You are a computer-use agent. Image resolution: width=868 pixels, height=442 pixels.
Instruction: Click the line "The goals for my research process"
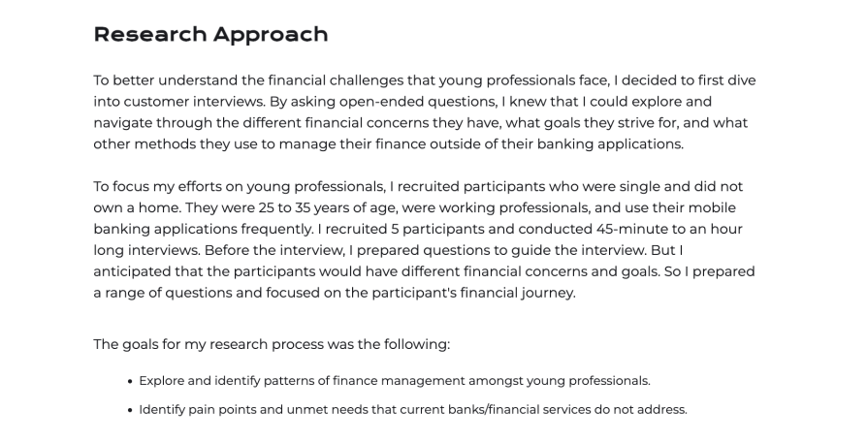pos(272,344)
